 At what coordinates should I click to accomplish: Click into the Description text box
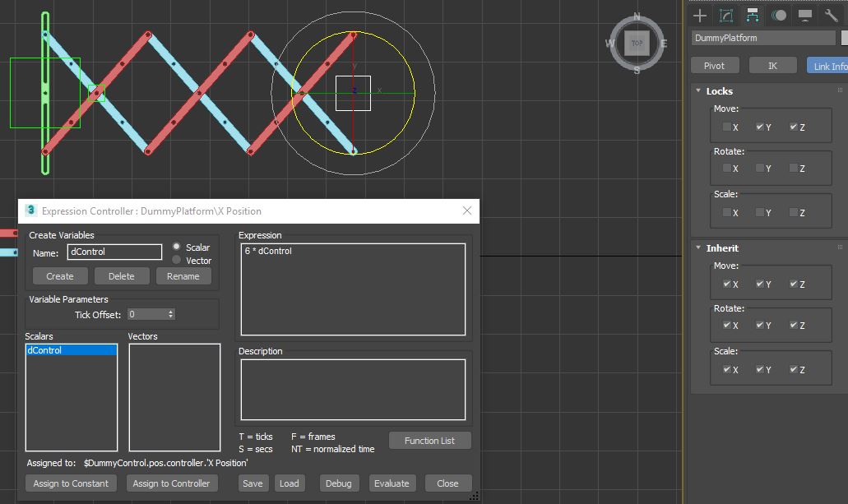click(x=353, y=390)
